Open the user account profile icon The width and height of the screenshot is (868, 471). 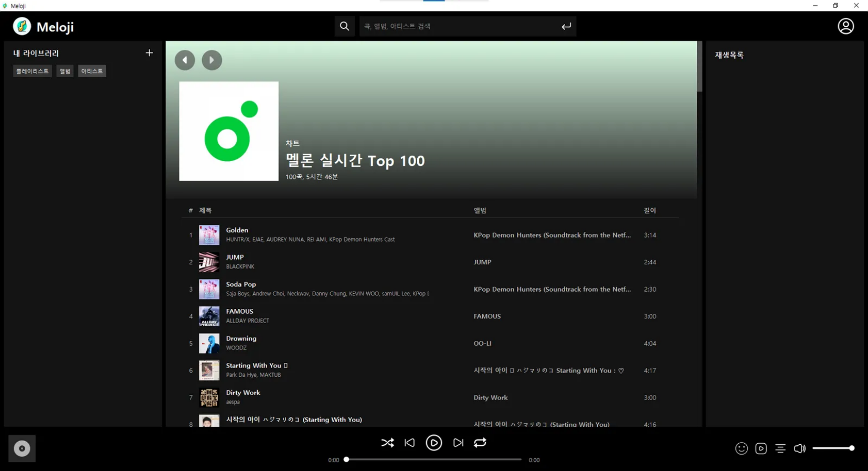(845, 26)
